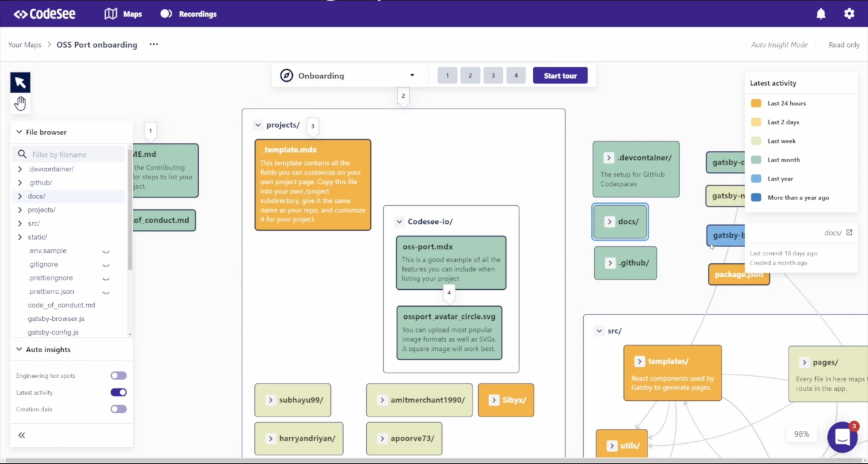Viewport: 868px width, 464px height.
Task: Click the Last 24 hours color swatch
Action: (756, 103)
